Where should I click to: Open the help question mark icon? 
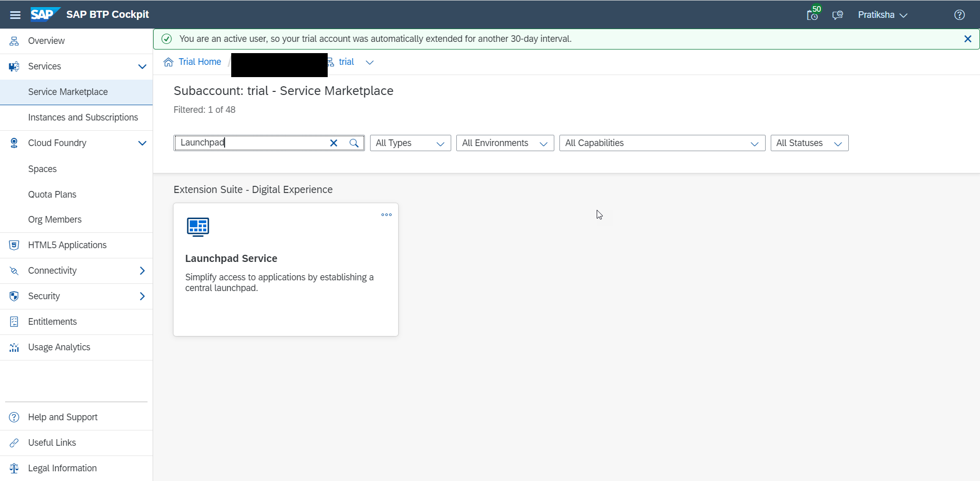coord(959,15)
